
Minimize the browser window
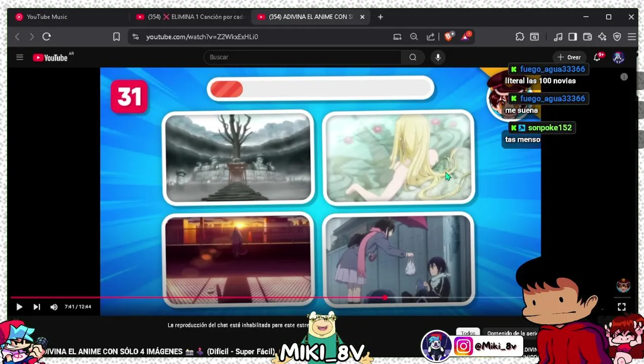[x=586, y=17]
